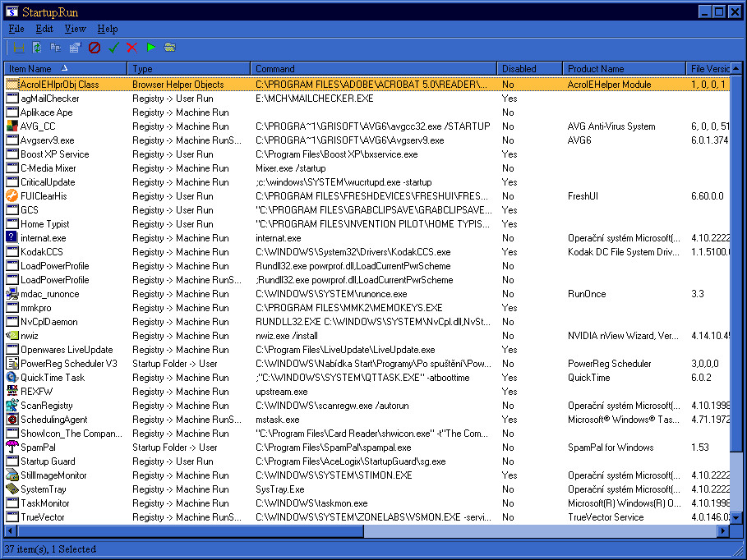Image resolution: width=747 pixels, height=560 pixels.
Task: Select the TaskMonitor entry
Action: [44, 503]
